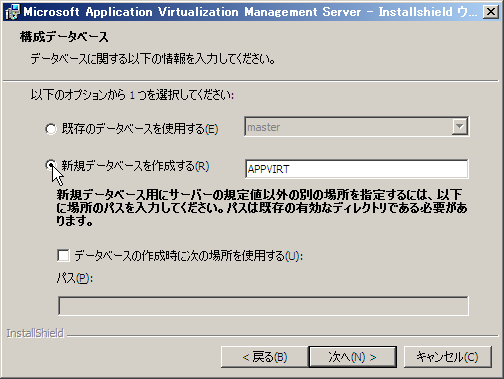Select 新規データベースを作成する radio button
The height and width of the screenshot is (379, 504).
click(51, 165)
